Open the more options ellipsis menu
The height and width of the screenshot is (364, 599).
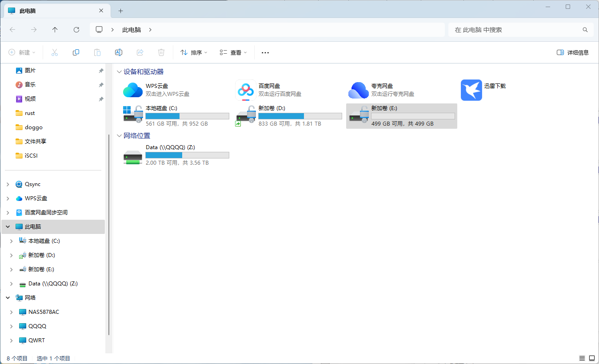pyautogui.click(x=265, y=52)
